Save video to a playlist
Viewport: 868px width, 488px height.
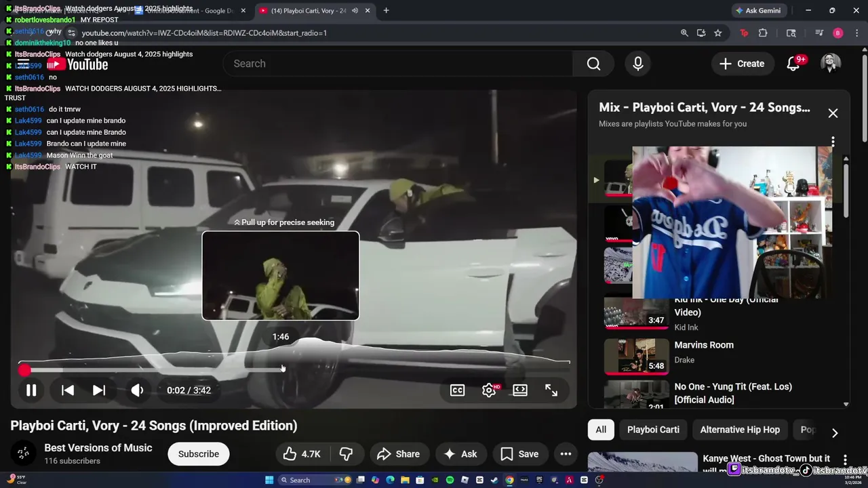coord(519,454)
